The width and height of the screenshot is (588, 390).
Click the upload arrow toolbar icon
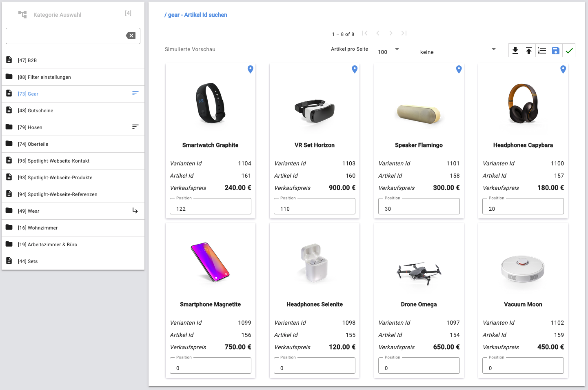(x=529, y=51)
